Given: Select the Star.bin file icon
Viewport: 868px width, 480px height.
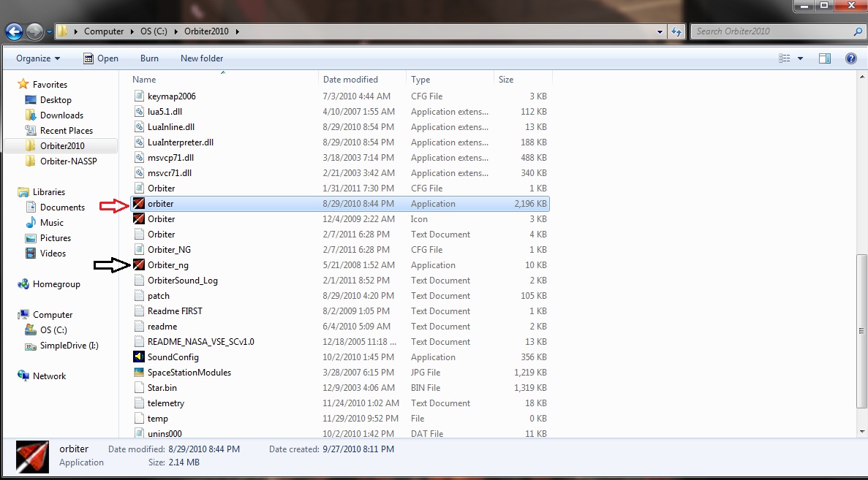Looking at the screenshot, I should click(x=139, y=388).
